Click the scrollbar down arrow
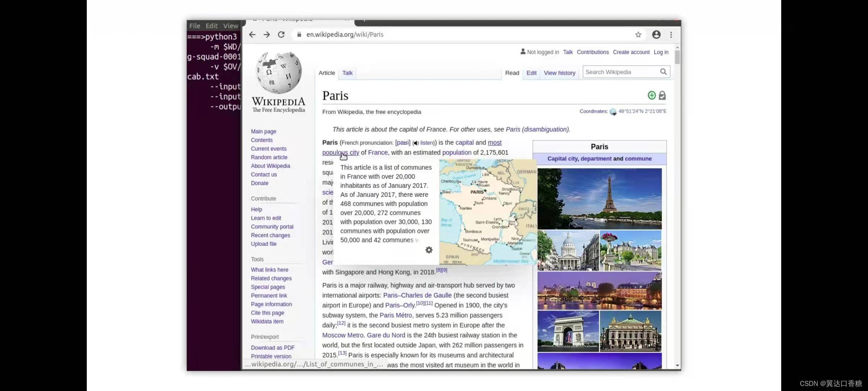The image size is (868, 391). pyautogui.click(x=677, y=366)
